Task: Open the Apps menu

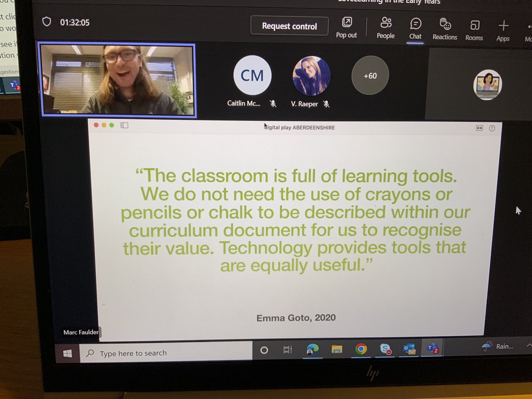Action: [x=503, y=31]
